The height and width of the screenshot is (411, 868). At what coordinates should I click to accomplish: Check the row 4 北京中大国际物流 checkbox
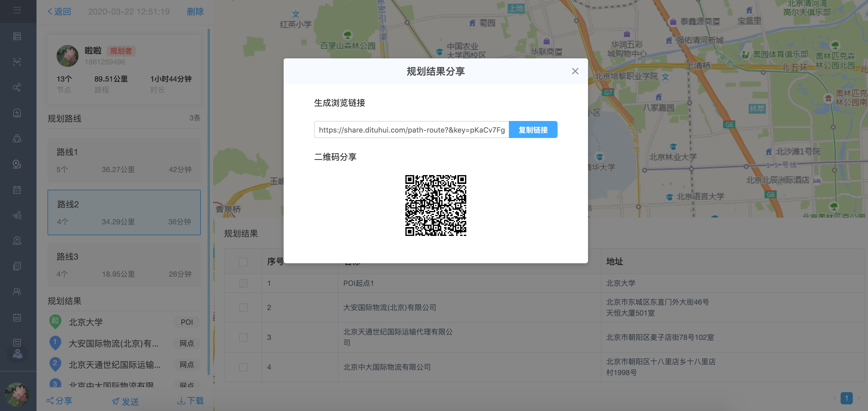(243, 367)
